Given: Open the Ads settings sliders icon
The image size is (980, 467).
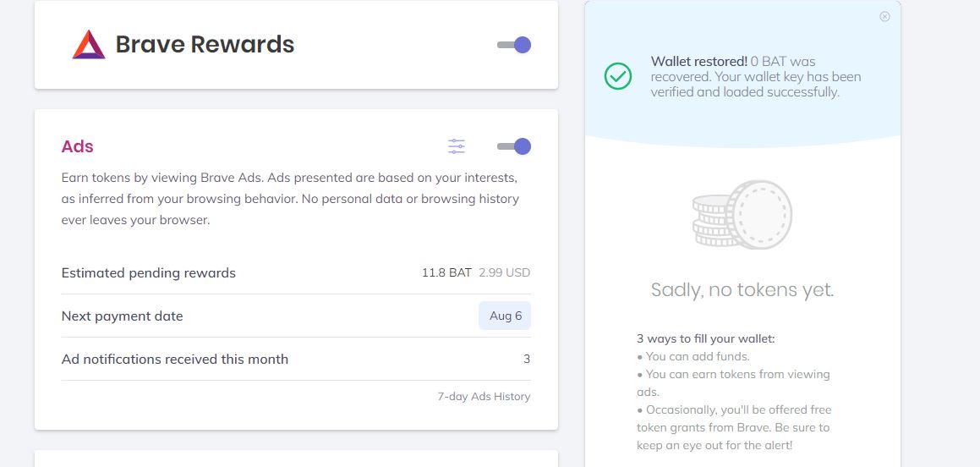Looking at the screenshot, I should pyautogui.click(x=457, y=146).
